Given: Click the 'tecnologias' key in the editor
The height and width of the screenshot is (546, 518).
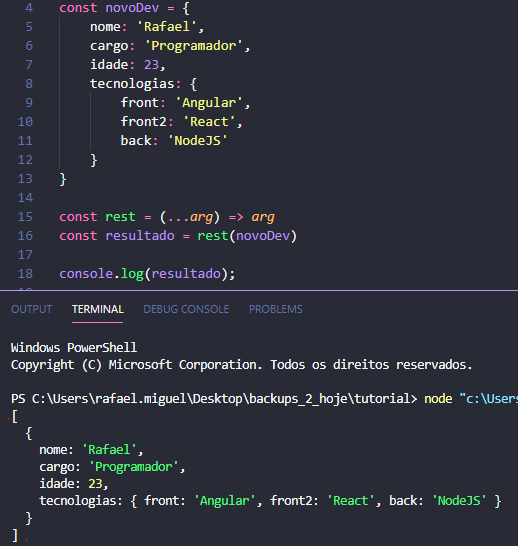Looking at the screenshot, I should [132, 84].
